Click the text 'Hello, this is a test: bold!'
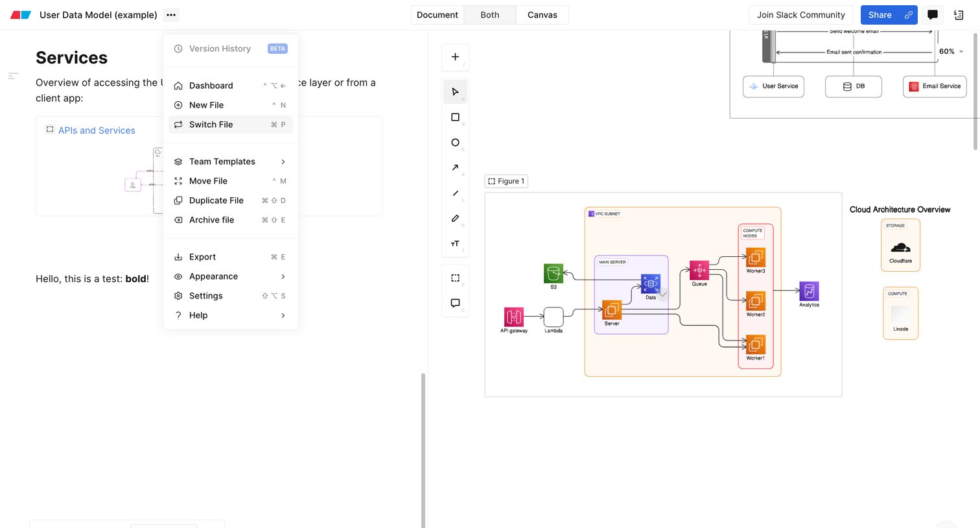The width and height of the screenshot is (980, 528). click(x=92, y=279)
